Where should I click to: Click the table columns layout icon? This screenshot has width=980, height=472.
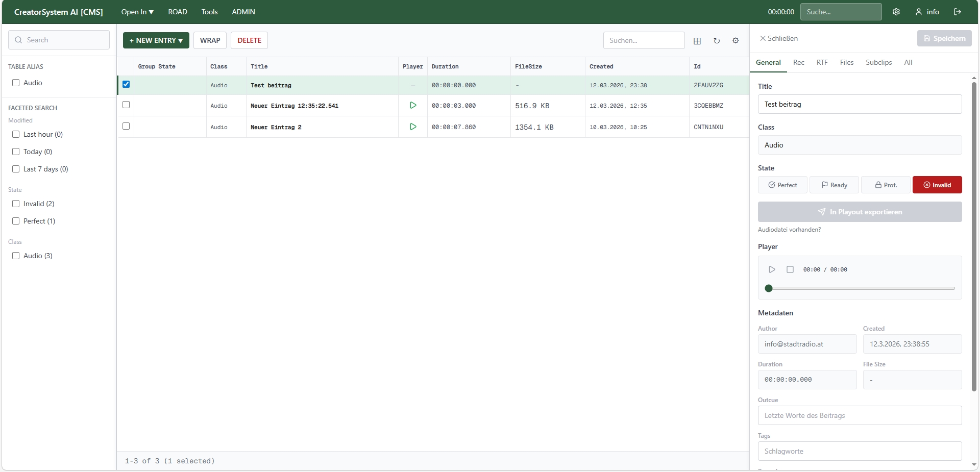[x=697, y=41]
